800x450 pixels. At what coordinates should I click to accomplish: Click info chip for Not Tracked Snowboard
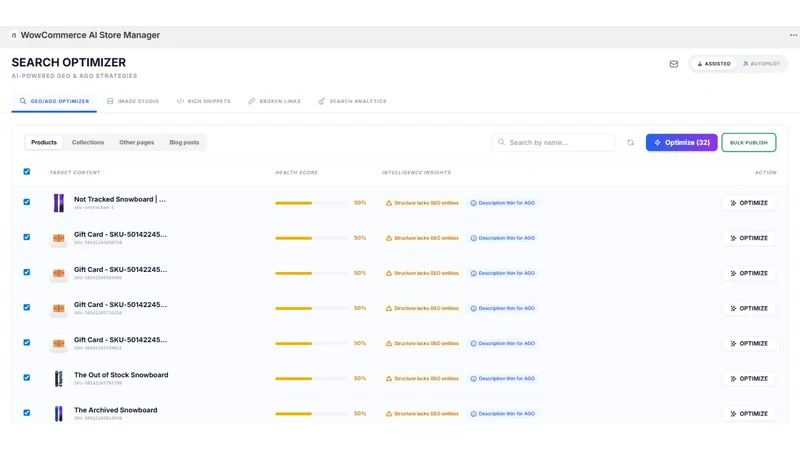503,203
